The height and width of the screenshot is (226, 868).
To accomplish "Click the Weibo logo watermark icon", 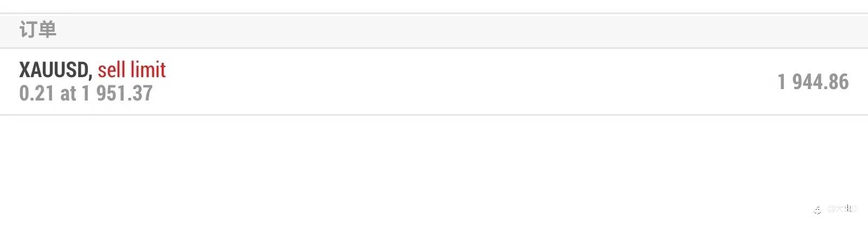I will coord(818,210).
